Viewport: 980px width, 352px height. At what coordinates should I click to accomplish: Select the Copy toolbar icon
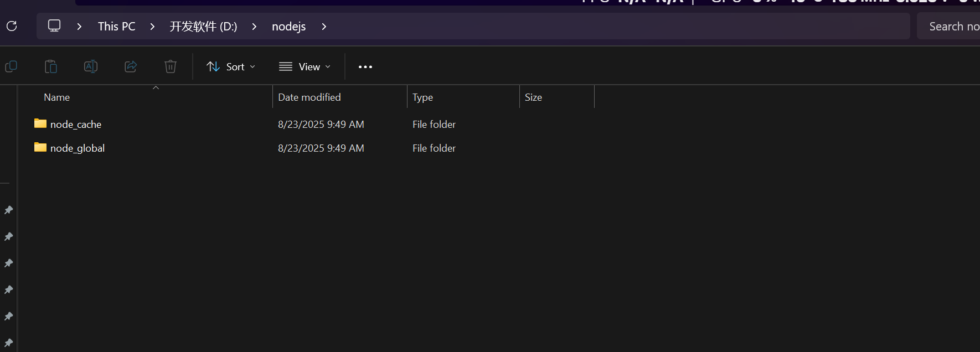11,67
